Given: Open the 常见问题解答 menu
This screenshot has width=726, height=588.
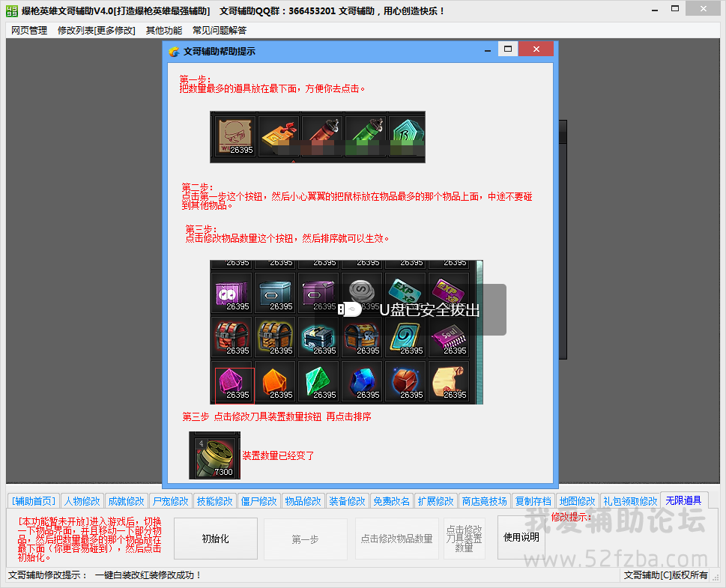Looking at the screenshot, I should click(220, 31).
